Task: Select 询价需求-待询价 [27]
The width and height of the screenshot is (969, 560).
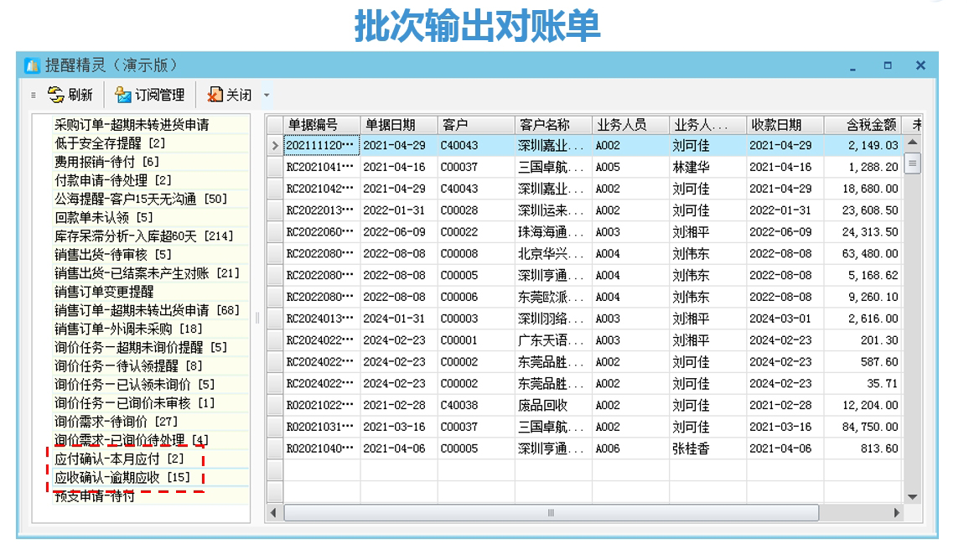Action: click(x=116, y=422)
